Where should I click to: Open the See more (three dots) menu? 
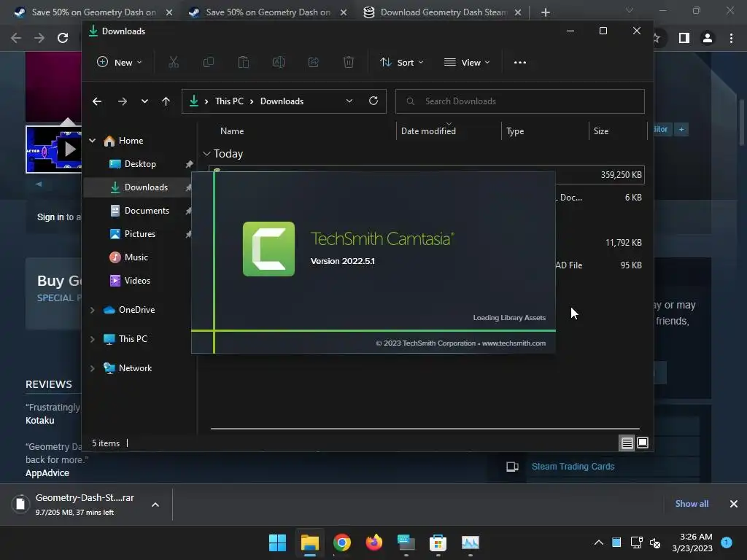coord(519,63)
